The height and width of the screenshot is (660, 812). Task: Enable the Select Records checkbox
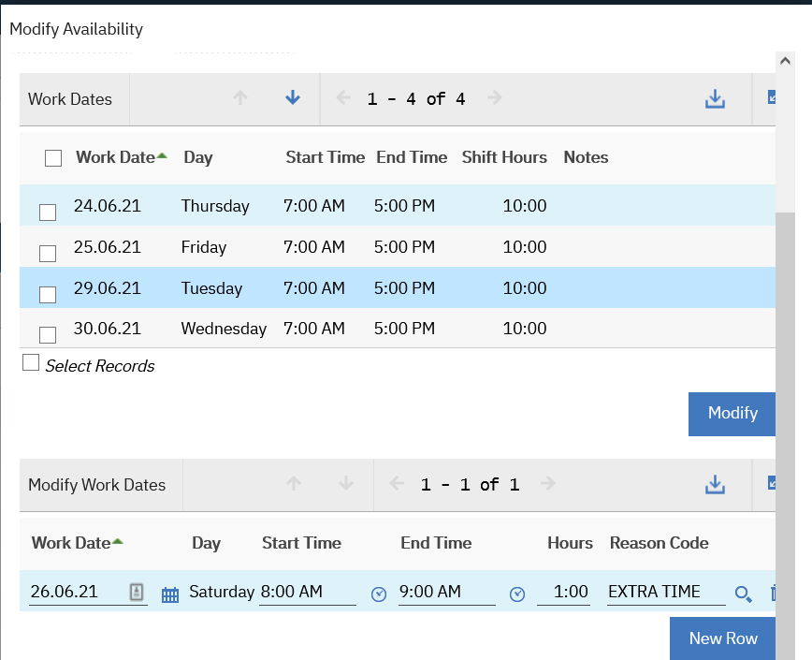coord(31,362)
